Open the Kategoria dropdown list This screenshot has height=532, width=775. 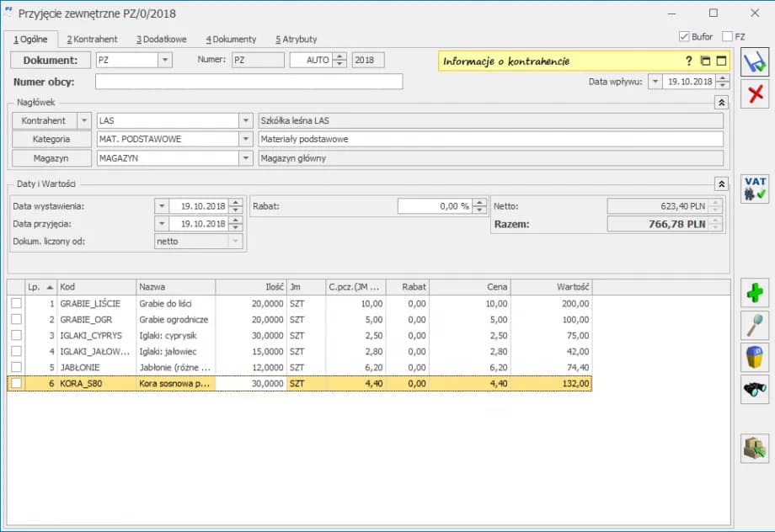(x=245, y=139)
